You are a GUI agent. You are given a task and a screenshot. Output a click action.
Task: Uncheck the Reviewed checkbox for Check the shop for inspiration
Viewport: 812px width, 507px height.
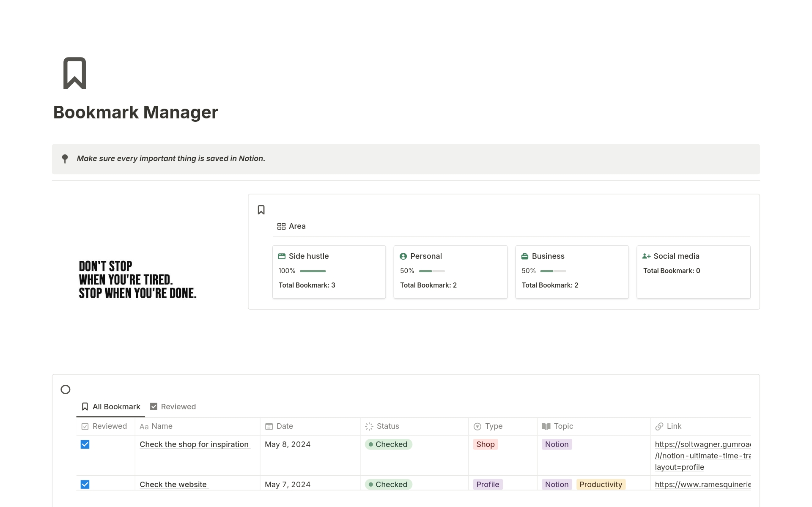tap(85, 444)
